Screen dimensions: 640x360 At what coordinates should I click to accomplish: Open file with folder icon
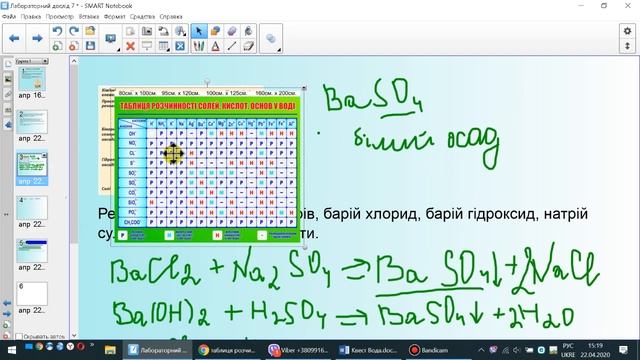tap(90, 31)
